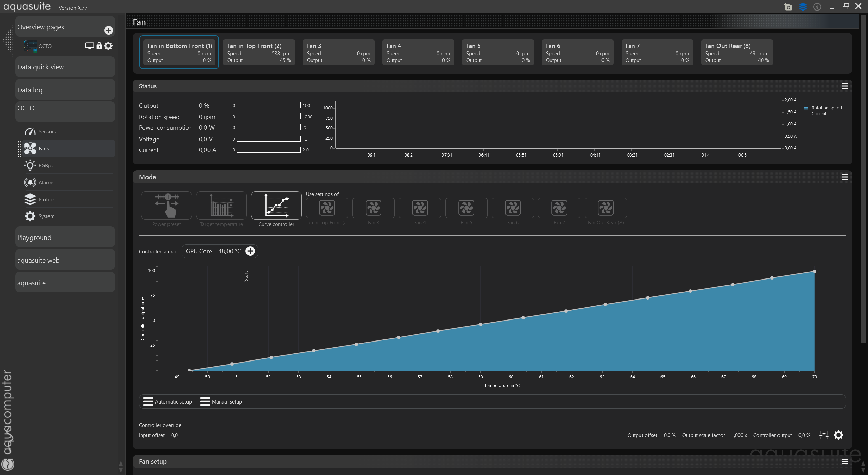The width and height of the screenshot is (868, 475).
Task: Use settings of Fan 5
Action: 466,208
